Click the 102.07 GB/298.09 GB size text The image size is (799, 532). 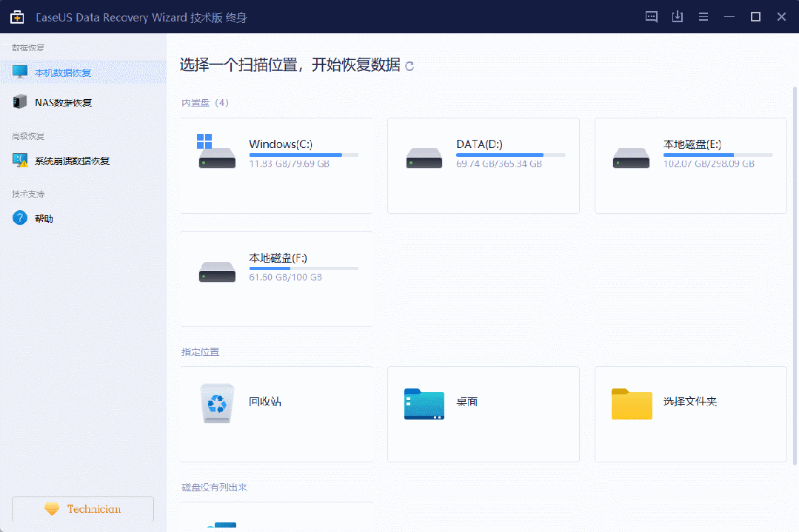[x=709, y=164]
